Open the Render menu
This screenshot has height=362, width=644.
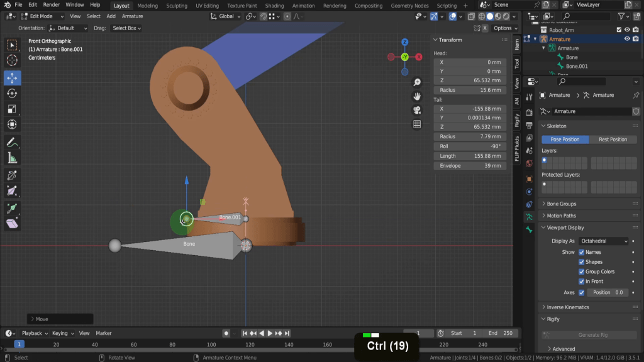click(x=52, y=5)
